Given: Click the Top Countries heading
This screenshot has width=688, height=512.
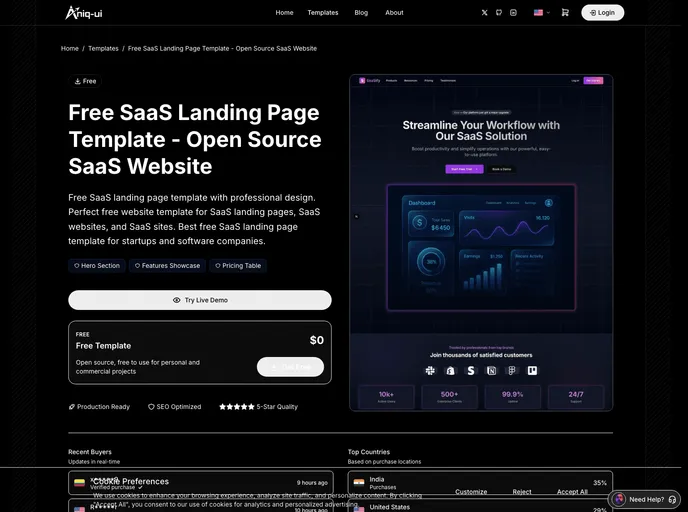Looking at the screenshot, I should [369, 452].
